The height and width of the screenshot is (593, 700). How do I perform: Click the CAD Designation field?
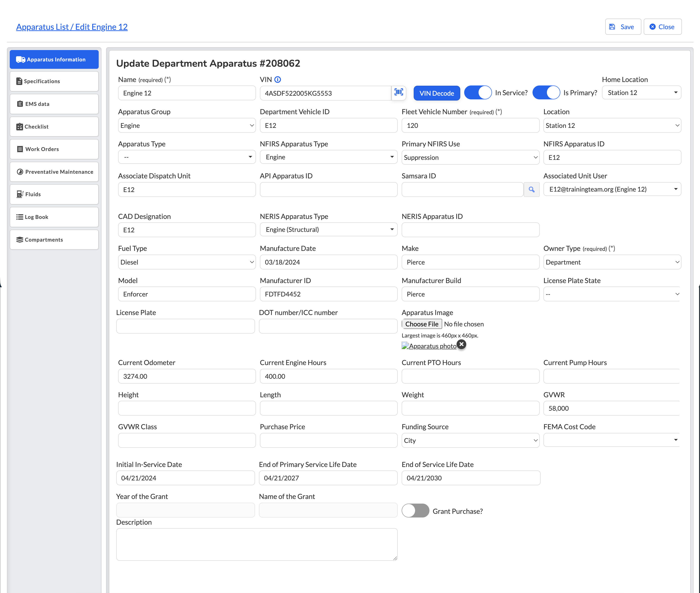tap(187, 230)
